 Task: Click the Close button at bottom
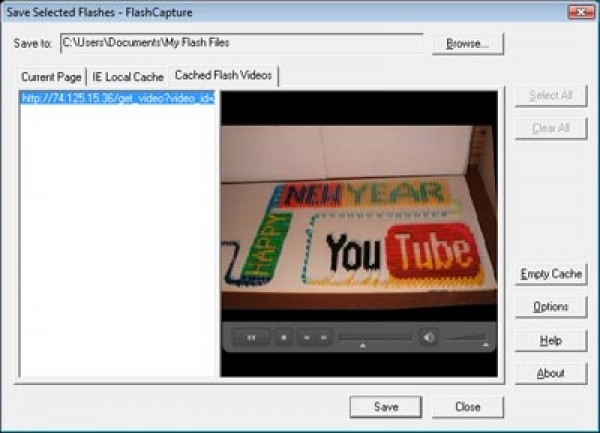[468, 407]
